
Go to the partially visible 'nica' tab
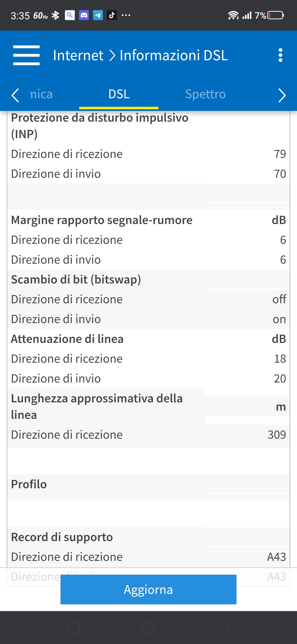point(41,94)
